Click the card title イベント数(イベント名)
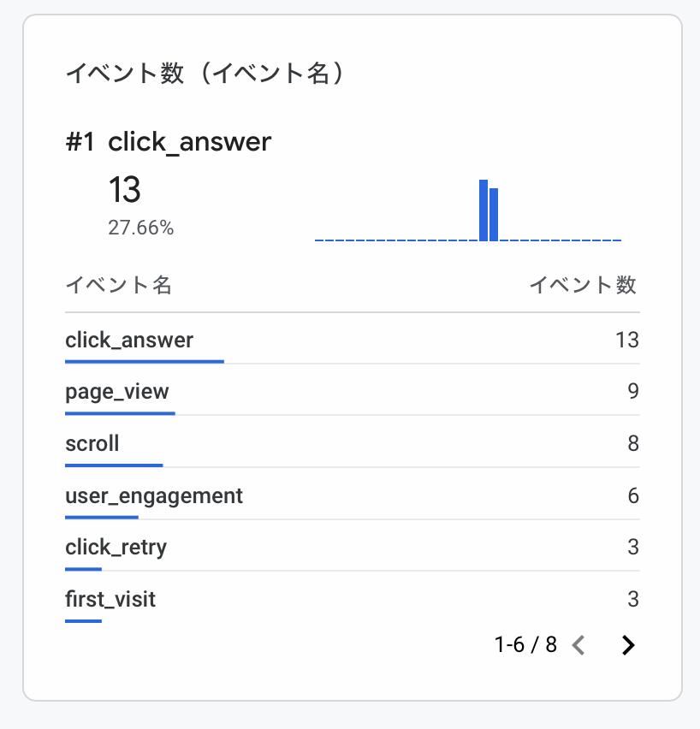This screenshot has height=729, width=700. [x=205, y=74]
